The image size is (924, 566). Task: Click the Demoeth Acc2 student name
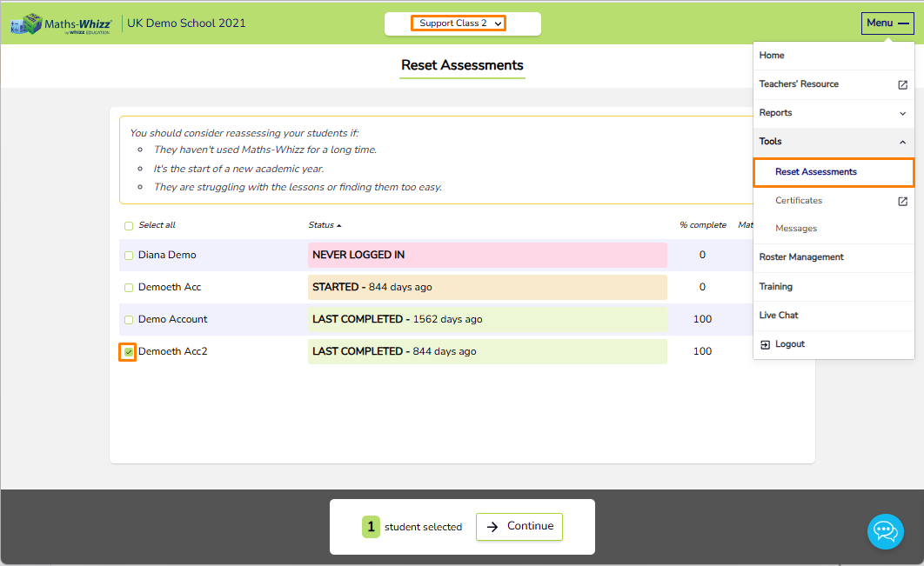point(172,351)
